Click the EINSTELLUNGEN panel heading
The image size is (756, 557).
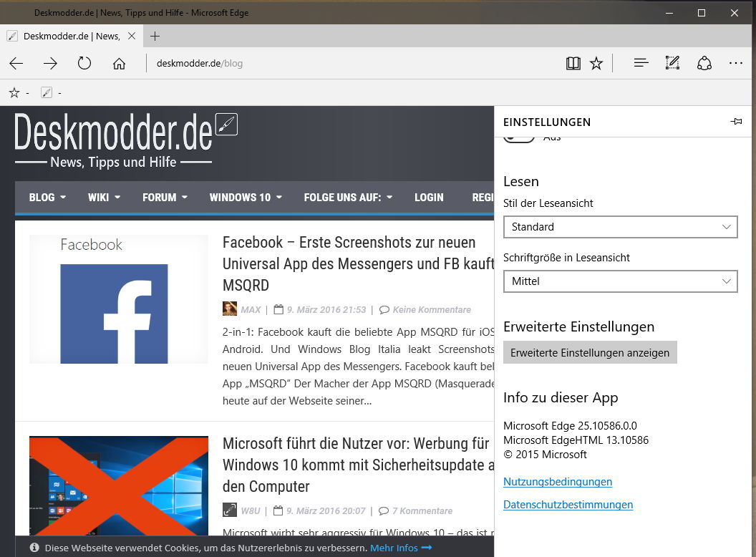coord(547,122)
